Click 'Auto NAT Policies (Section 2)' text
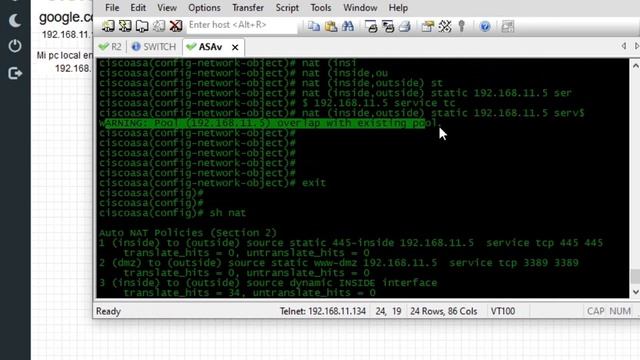Screen dimensions: 640x360 click(x=188, y=233)
